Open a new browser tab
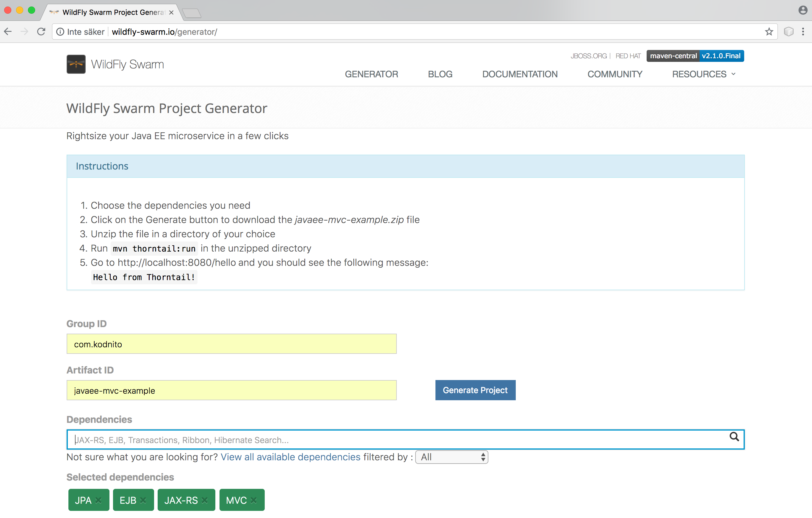812x518 pixels. coord(191,13)
